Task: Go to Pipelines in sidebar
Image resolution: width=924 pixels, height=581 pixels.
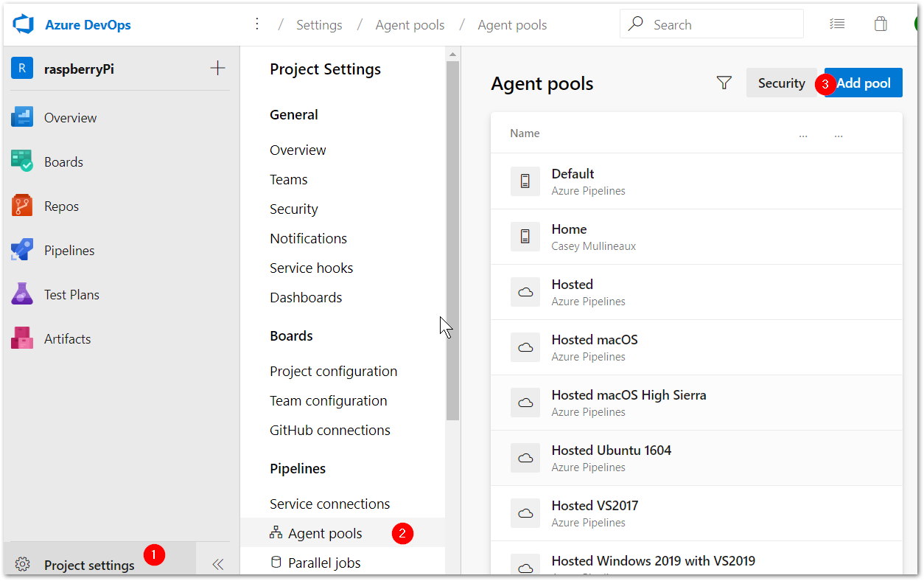Action: pos(69,251)
